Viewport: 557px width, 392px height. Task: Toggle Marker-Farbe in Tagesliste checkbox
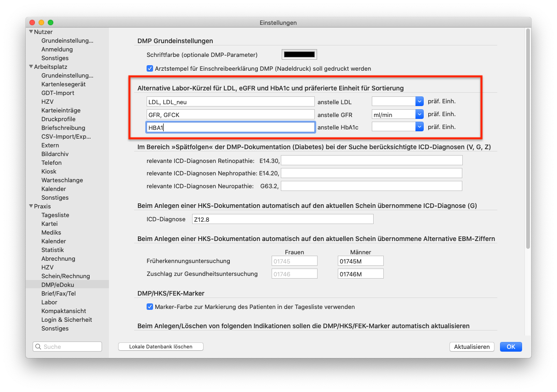click(x=150, y=307)
